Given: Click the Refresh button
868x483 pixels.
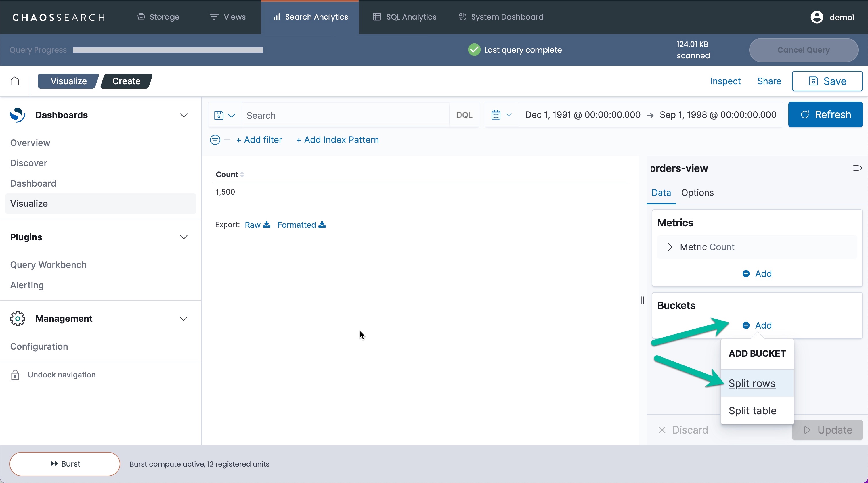Looking at the screenshot, I should coord(825,115).
